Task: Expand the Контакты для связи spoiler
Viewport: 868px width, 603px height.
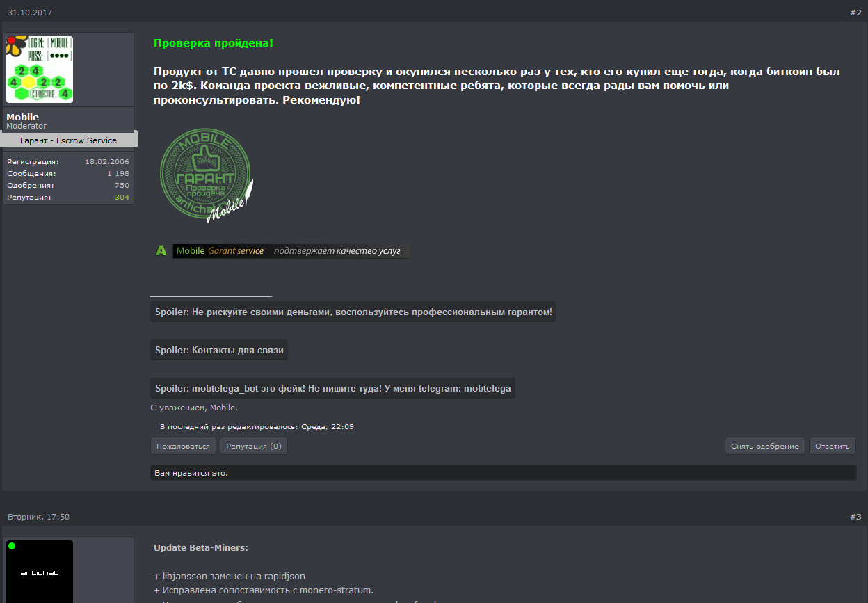Action: 219,351
